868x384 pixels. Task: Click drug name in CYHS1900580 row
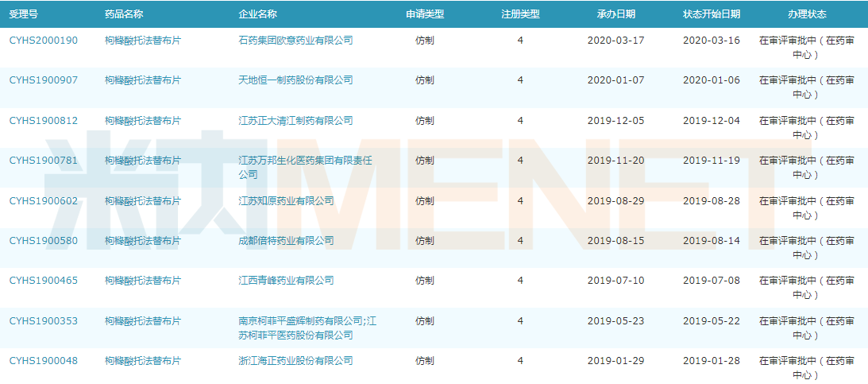143,241
